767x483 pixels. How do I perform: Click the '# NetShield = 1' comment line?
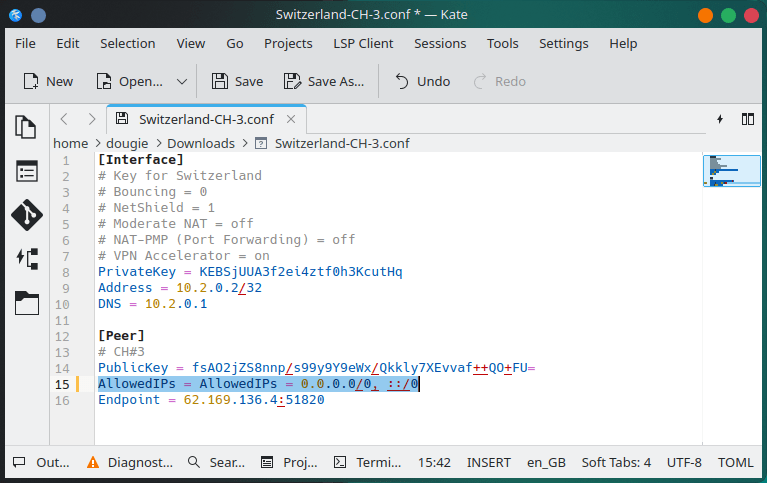[157, 207]
